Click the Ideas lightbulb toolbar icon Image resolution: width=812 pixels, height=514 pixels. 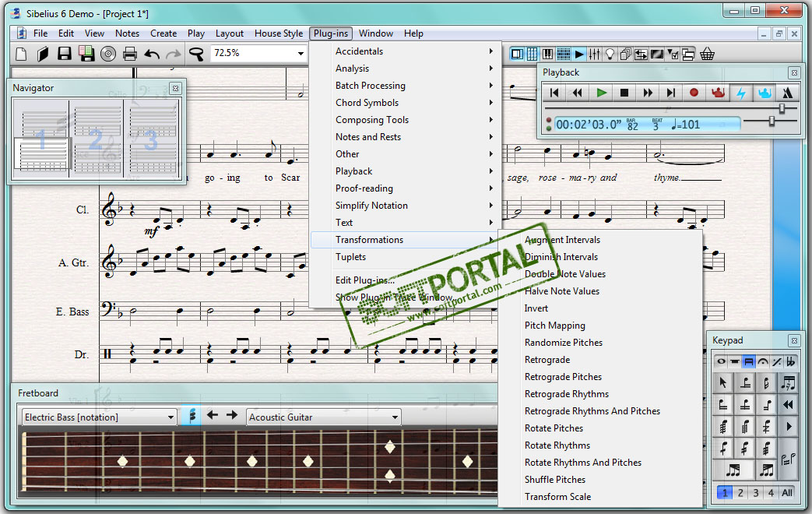pos(610,54)
